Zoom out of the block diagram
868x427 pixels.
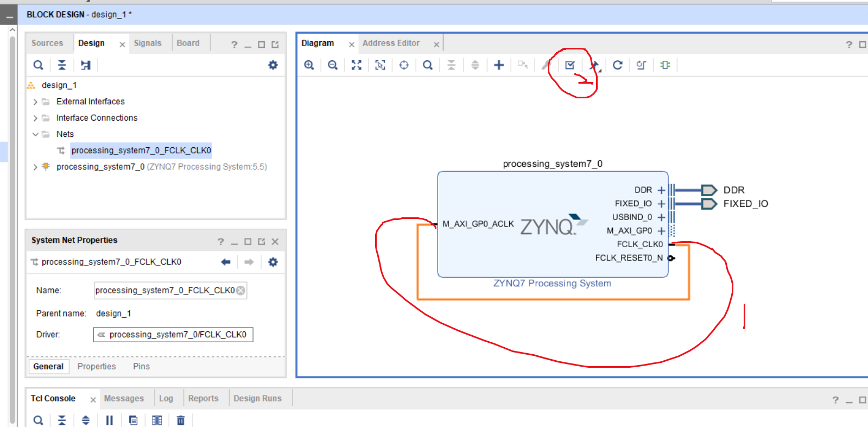pos(333,65)
